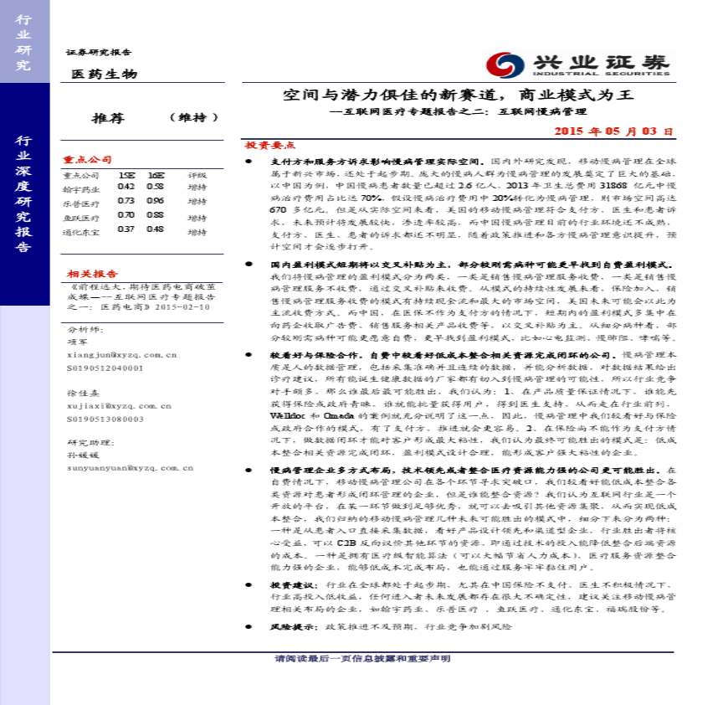Click the 增持 rating in 通化东宝 row
The image size is (728, 705).
(x=197, y=232)
